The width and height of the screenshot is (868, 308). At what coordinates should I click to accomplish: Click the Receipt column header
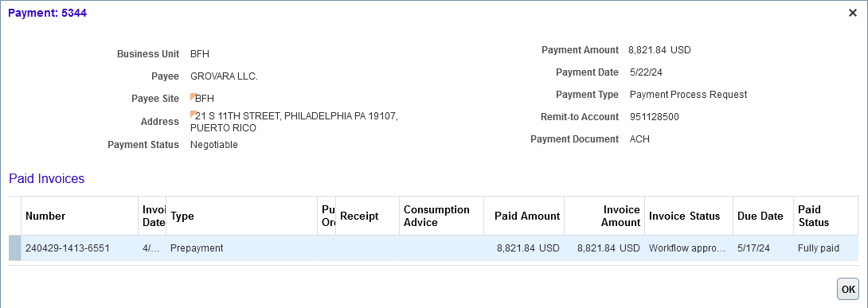tap(359, 216)
